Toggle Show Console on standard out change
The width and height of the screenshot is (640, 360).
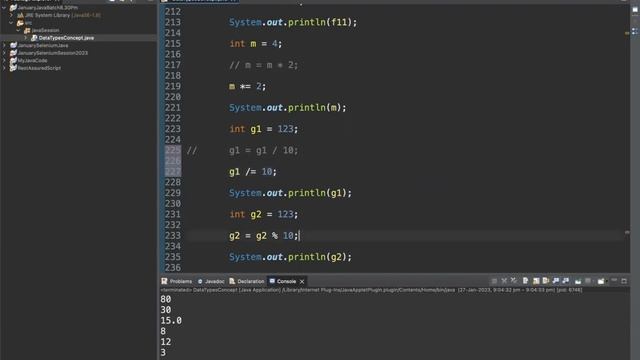[x=556, y=281]
